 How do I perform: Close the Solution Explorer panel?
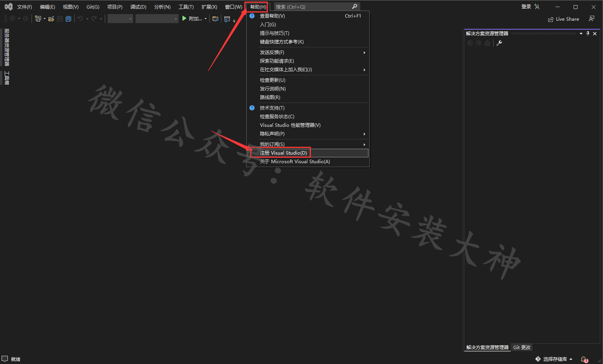[595, 34]
